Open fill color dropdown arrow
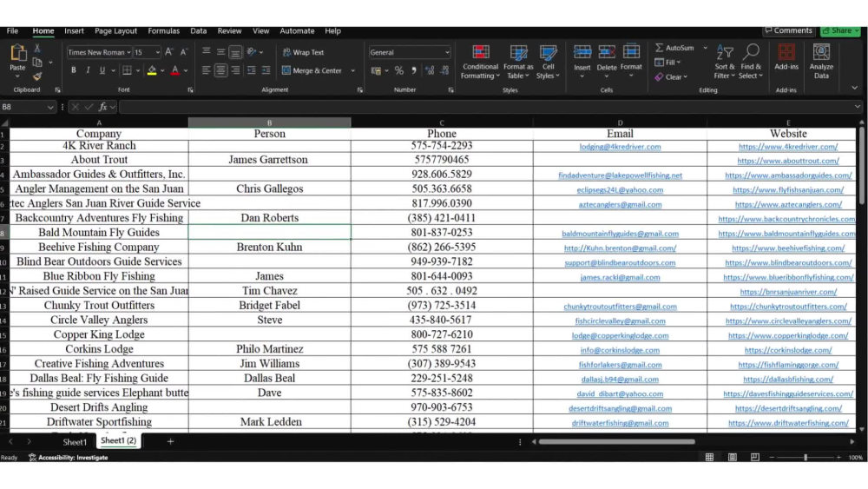The height and width of the screenshot is (489, 868). coord(163,71)
